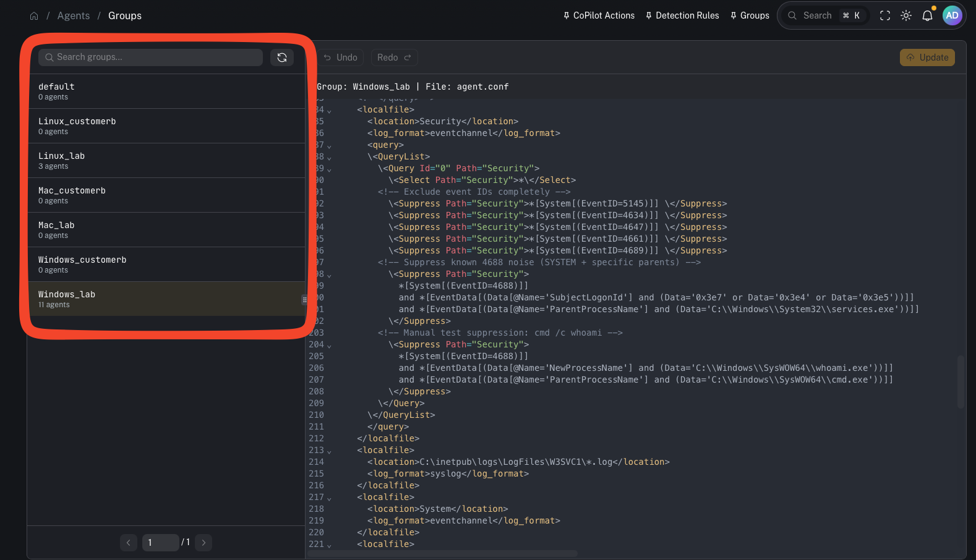
Task: Toggle fullscreen mode icon
Action: 885,15
